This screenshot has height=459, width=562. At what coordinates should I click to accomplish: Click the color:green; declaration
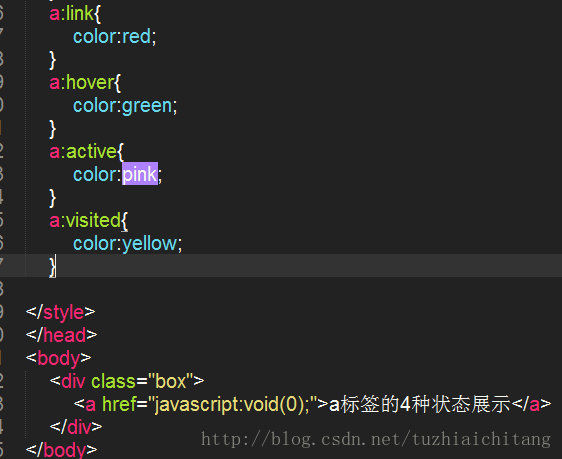pos(125,106)
